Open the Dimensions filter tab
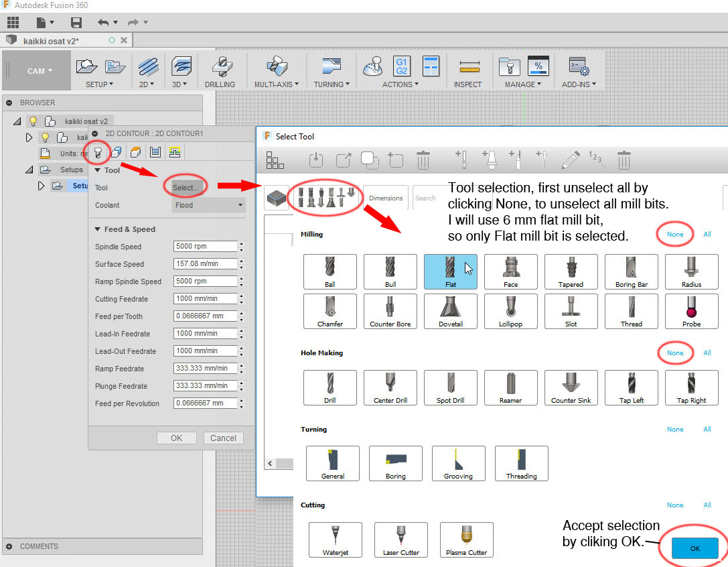 pos(386,198)
